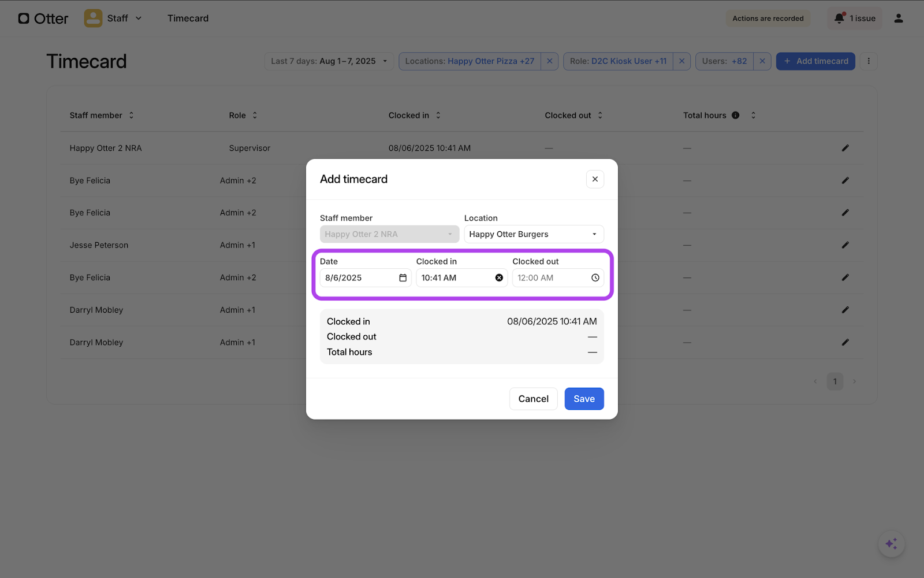
Task: Cancel the Add timecard dialog
Action: 533,399
